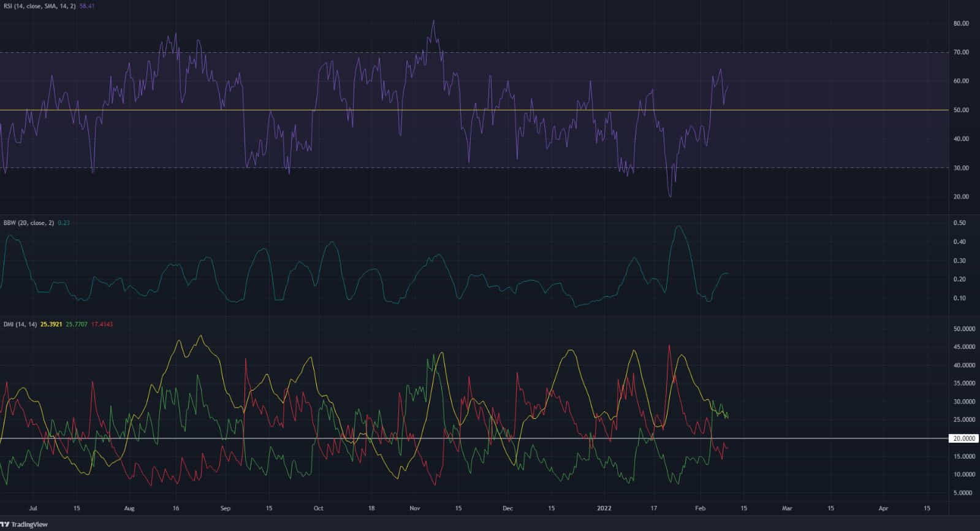Click the Feb date on time axis
980x531 pixels.
[701, 508]
